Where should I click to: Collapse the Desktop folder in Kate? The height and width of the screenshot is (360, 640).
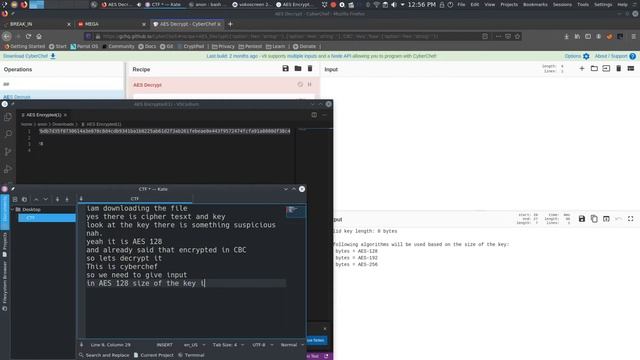(13, 209)
